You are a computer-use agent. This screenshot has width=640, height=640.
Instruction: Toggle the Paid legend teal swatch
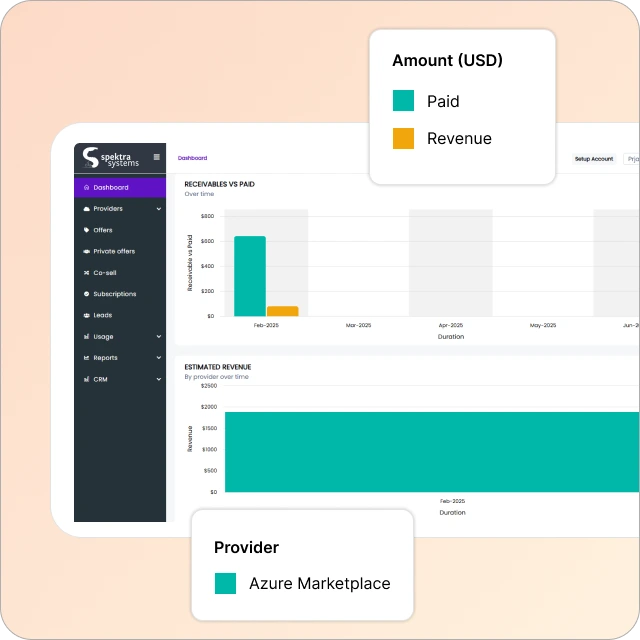coord(403,101)
